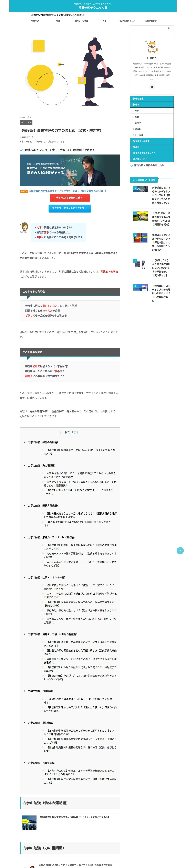Click the 物理 category tag under breadcrumb
This screenshot has width=186, height=868.
[29, 123]
